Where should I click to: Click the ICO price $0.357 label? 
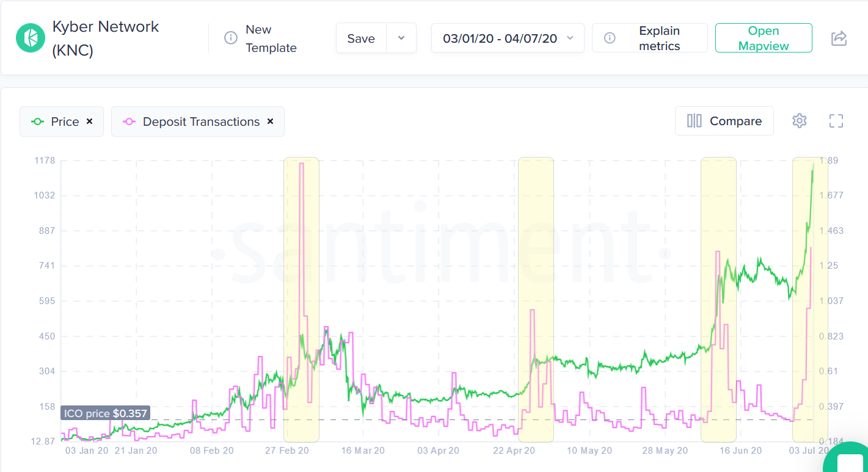coord(106,413)
